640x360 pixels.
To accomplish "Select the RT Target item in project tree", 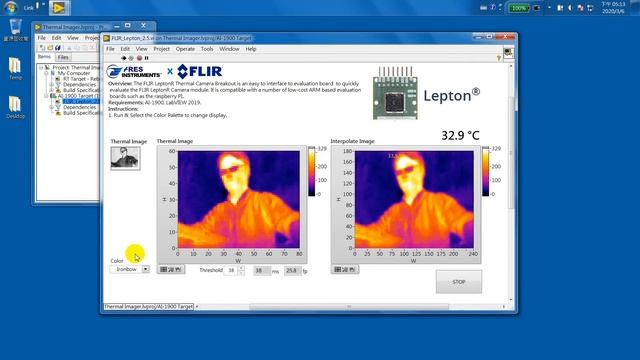I will (80, 79).
